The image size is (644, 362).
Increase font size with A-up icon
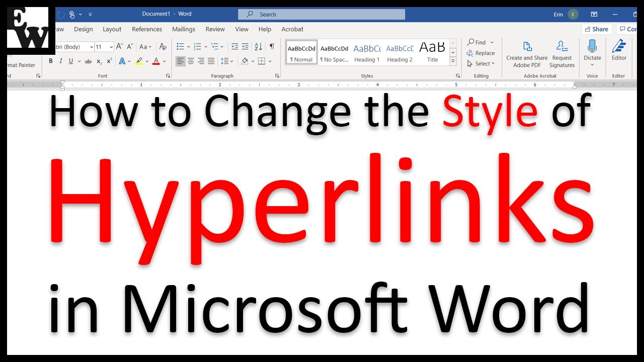[x=119, y=47]
